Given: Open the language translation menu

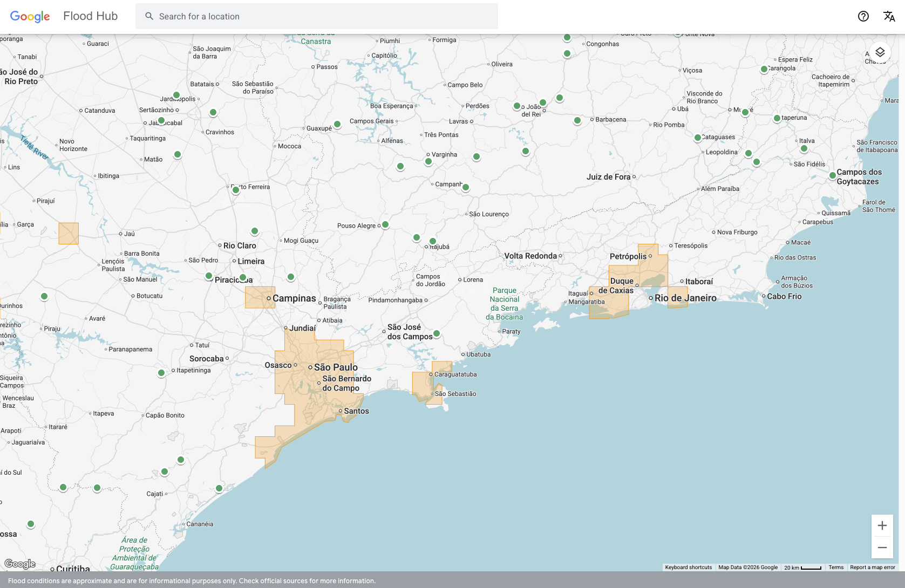Looking at the screenshot, I should click(889, 16).
